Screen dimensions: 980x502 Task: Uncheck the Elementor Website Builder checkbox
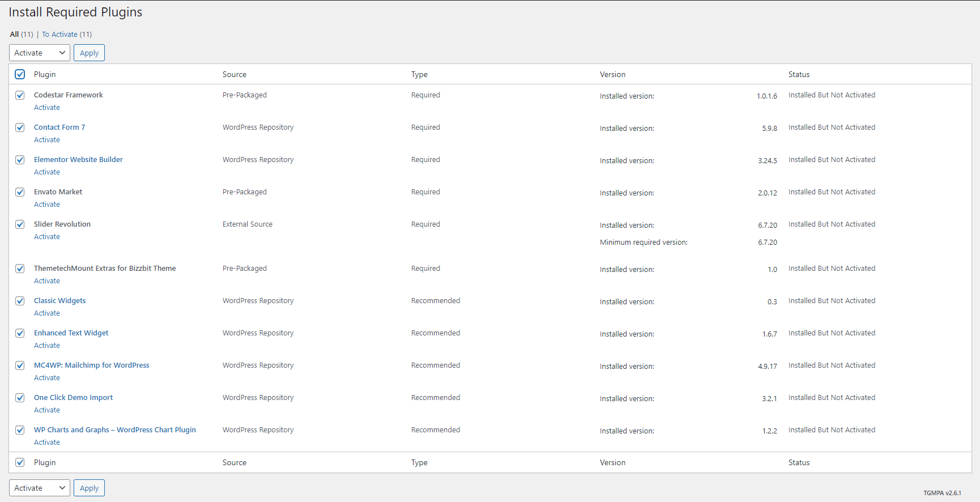(x=20, y=160)
